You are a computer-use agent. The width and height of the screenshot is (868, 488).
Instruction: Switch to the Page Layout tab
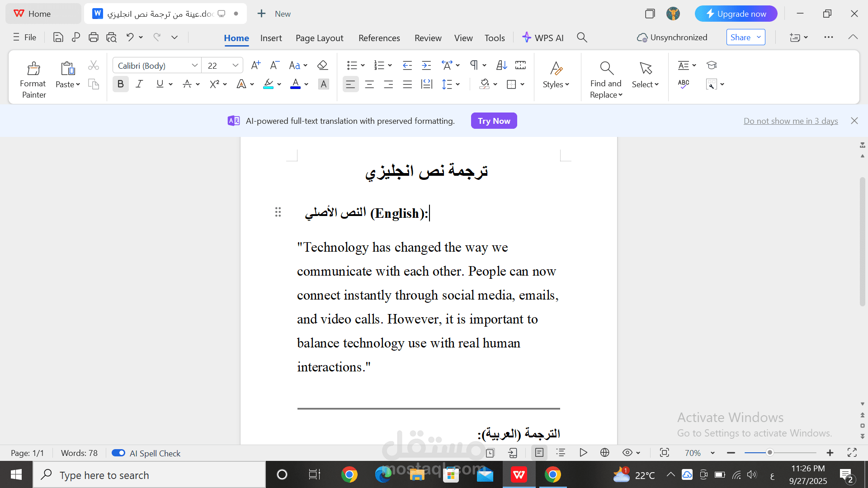319,38
